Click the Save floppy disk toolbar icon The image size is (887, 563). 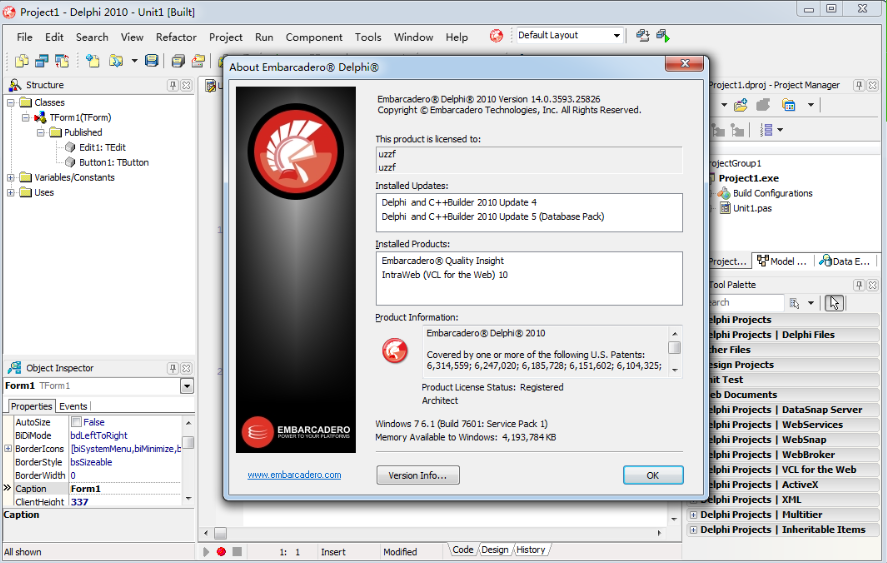click(152, 61)
